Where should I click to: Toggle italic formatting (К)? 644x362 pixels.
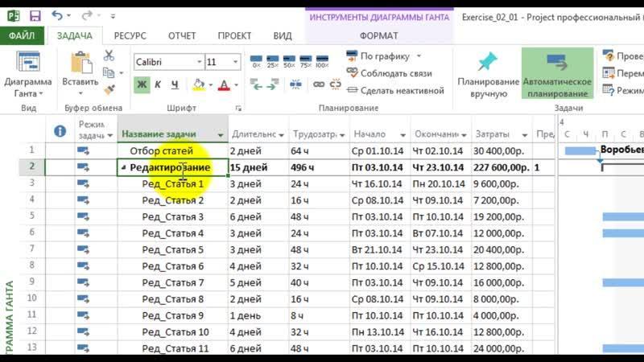click(158, 84)
